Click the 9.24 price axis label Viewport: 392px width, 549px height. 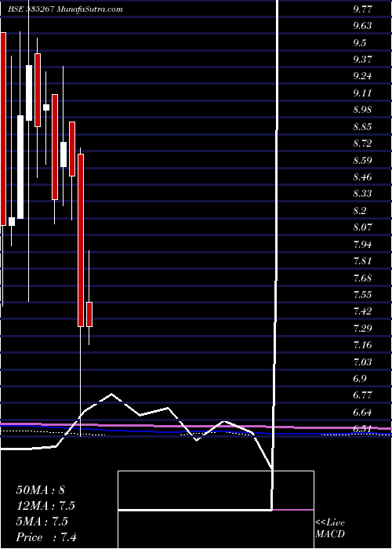tap(362, 77)
